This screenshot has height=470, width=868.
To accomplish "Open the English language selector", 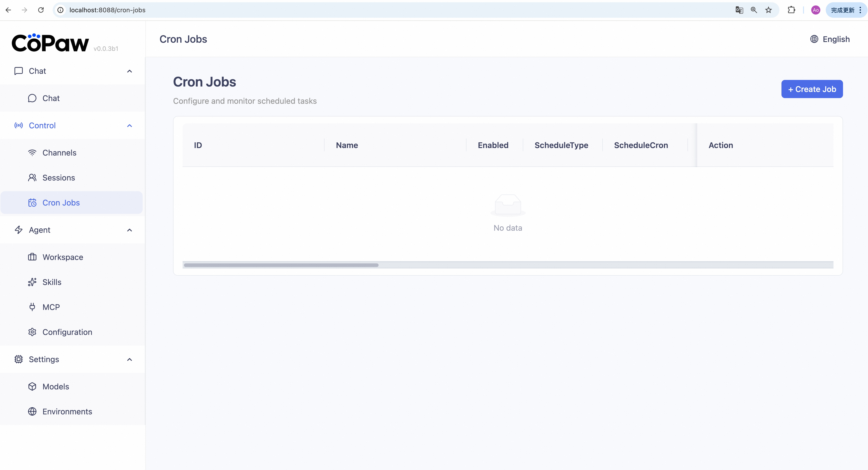I will [830, 39].
